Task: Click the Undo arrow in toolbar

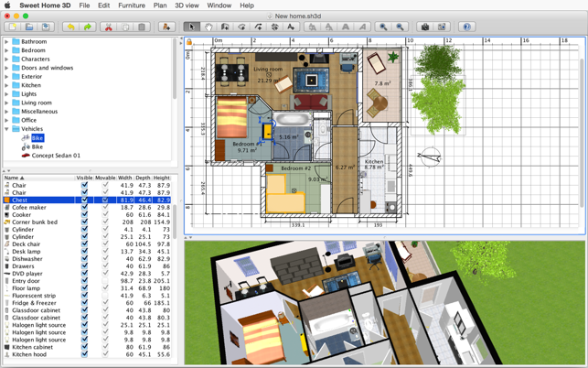Action: click(70, 27)
